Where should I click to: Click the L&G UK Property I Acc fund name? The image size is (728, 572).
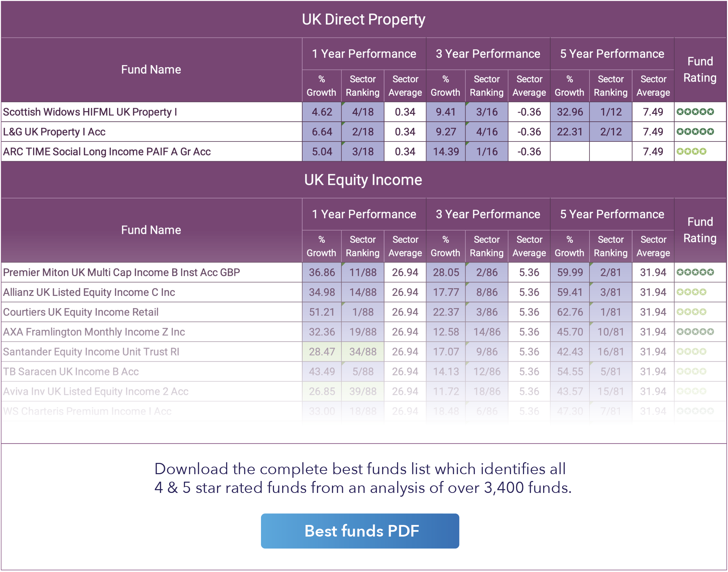(54, 132)
